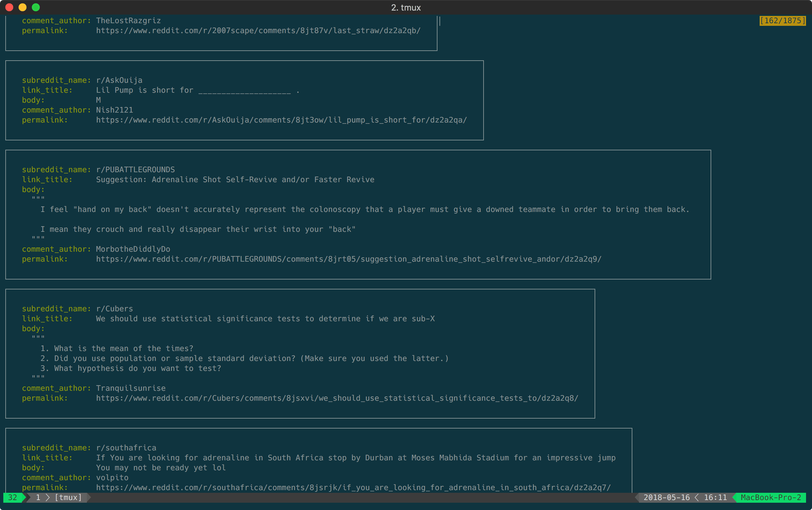The width and height of the screenshot is (812, 510).
Task: Click the 'permalink:' label in the AskOuija block
Action: [45, 120]
